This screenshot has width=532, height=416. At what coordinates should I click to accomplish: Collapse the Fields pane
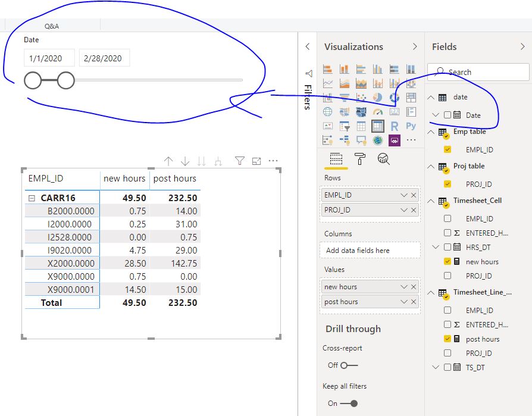[523, 46]
